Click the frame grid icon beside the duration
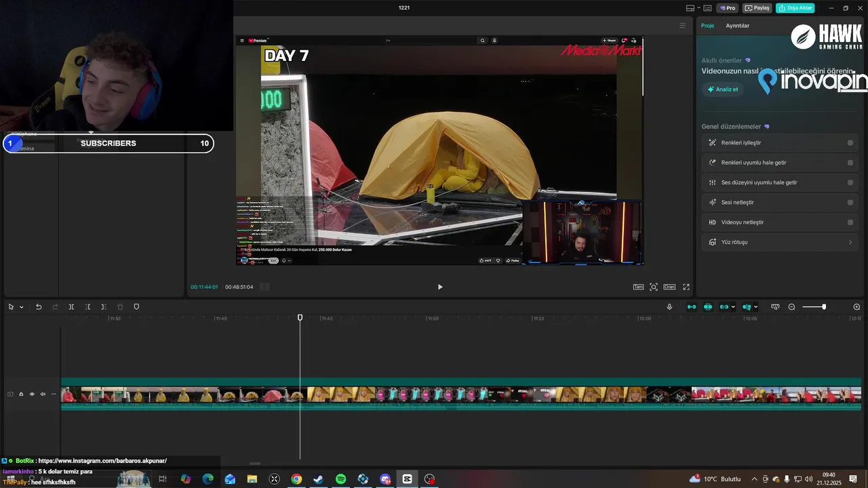The width and height of the screenshot is (868, 488). (264, 287)
